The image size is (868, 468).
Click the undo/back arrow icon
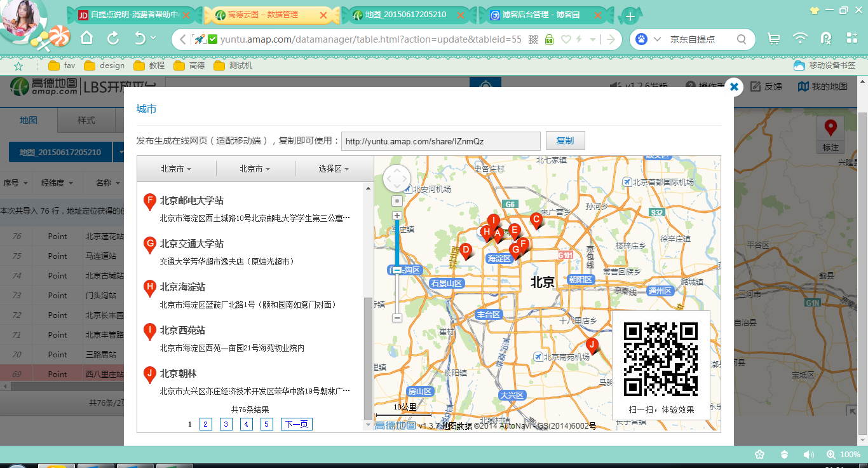(x=140, y=38)
